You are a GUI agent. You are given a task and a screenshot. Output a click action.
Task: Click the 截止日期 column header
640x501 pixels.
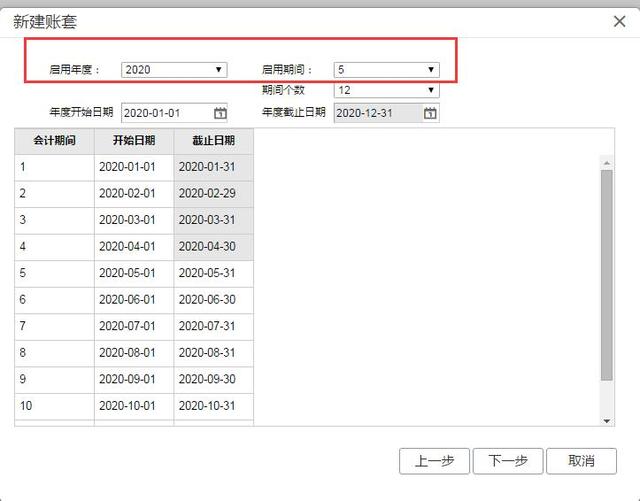(x=213, y=141)
